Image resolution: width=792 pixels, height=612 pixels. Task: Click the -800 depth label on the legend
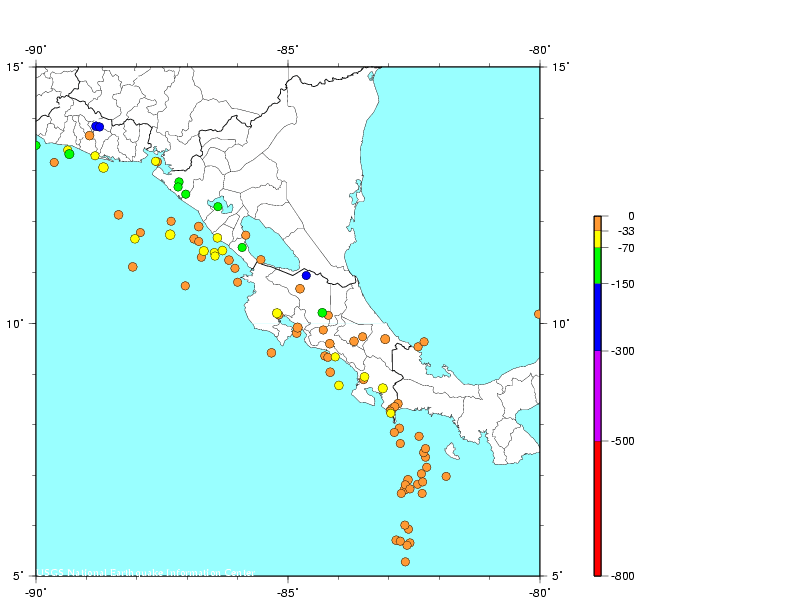pyautogui.click(x=624, y=576)
